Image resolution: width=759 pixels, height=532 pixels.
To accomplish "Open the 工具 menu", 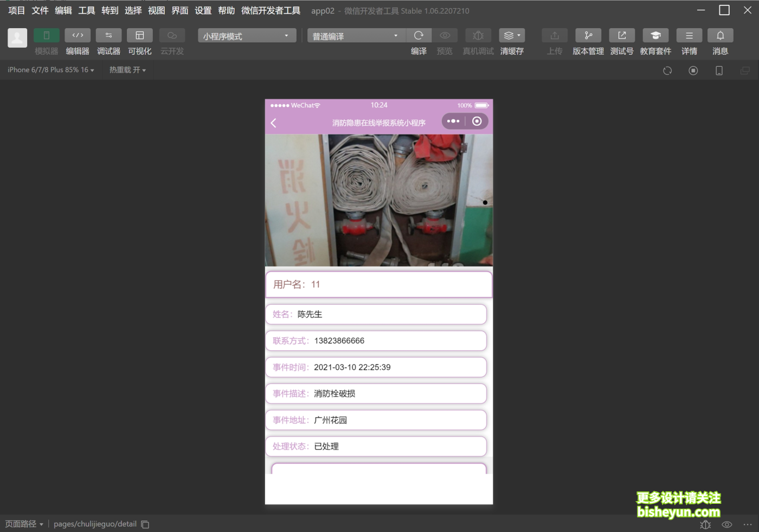I will click(x=86, y=10).
